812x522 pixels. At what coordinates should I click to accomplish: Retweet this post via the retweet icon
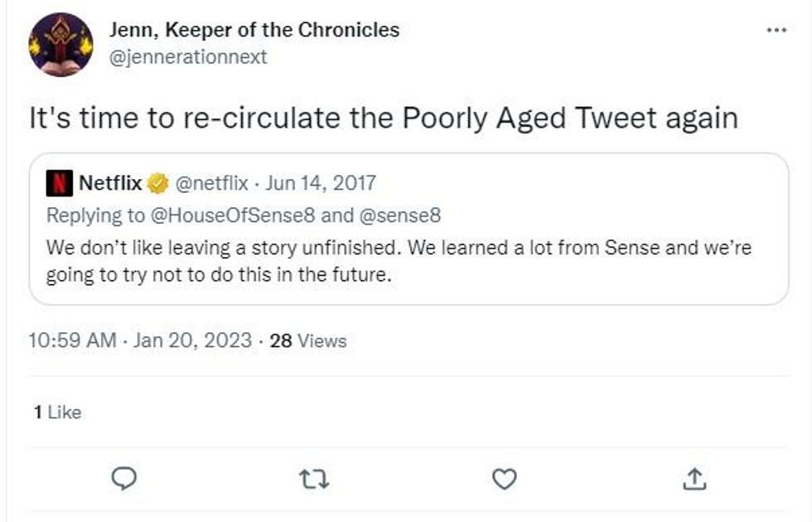click(x=312, y=478)
